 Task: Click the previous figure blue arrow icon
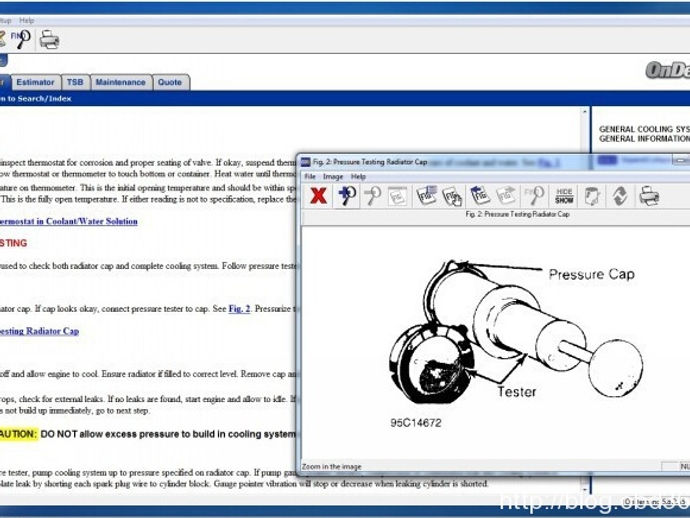click(x=480, y=195)
